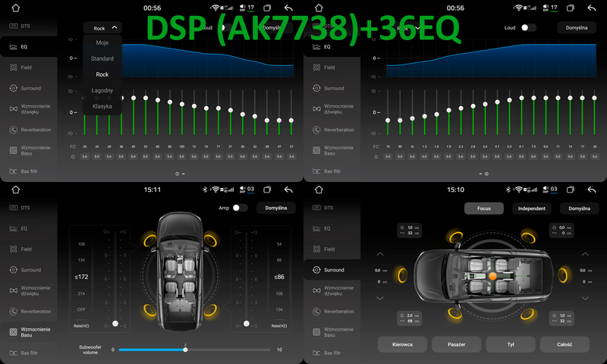Image resolution: width=607 pixels, height=364 pixels.
Task: Click Domyślna button beside the Loud switch
Action: coord(577,28)
